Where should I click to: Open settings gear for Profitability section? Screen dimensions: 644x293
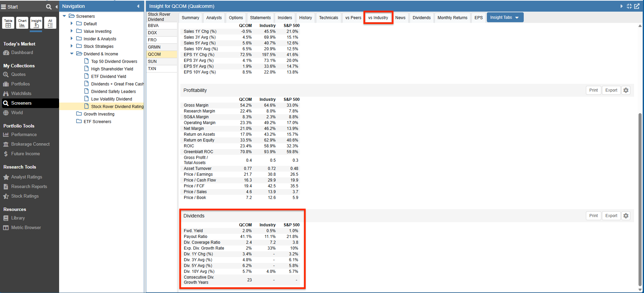tap(626, 90)
